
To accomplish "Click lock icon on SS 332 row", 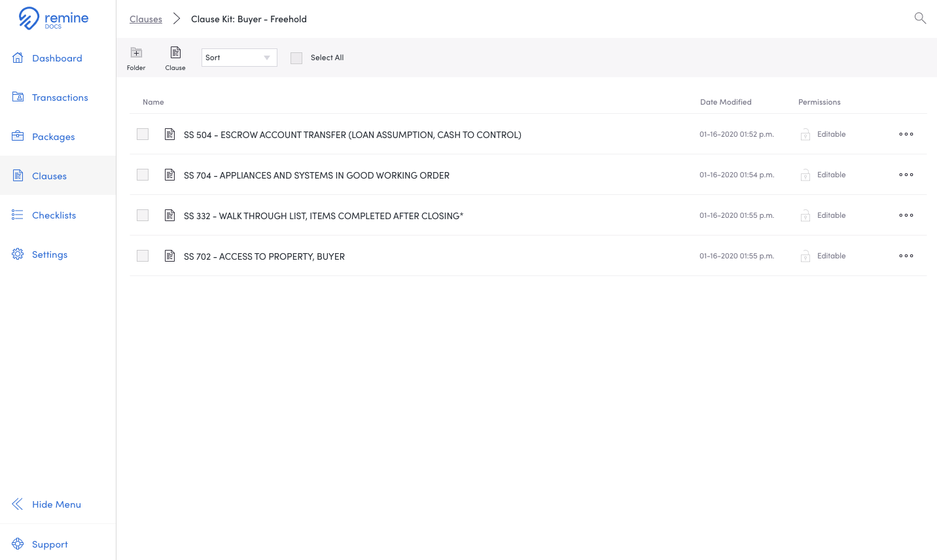I will (x=805, y=216).
